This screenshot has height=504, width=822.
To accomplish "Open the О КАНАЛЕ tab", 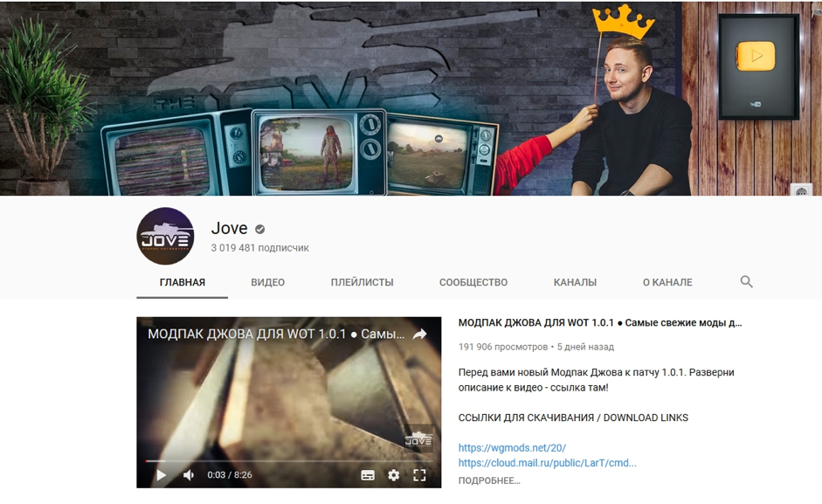I will coord(667,282).
